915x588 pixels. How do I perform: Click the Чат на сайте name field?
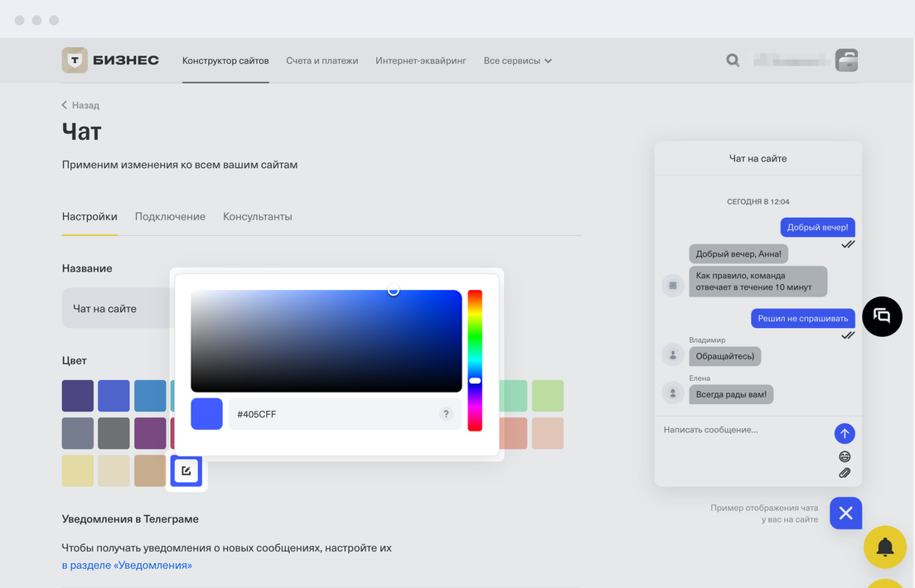pos(117,308)
